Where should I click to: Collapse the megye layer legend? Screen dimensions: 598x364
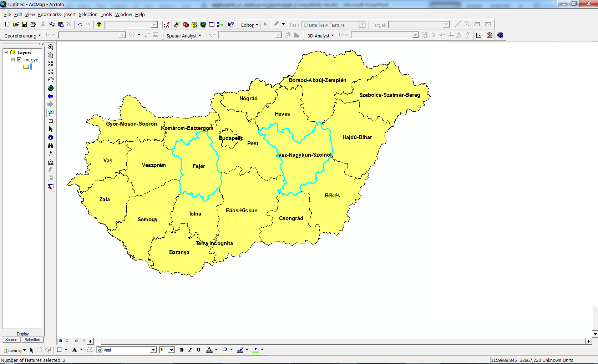tap(13, 60)
